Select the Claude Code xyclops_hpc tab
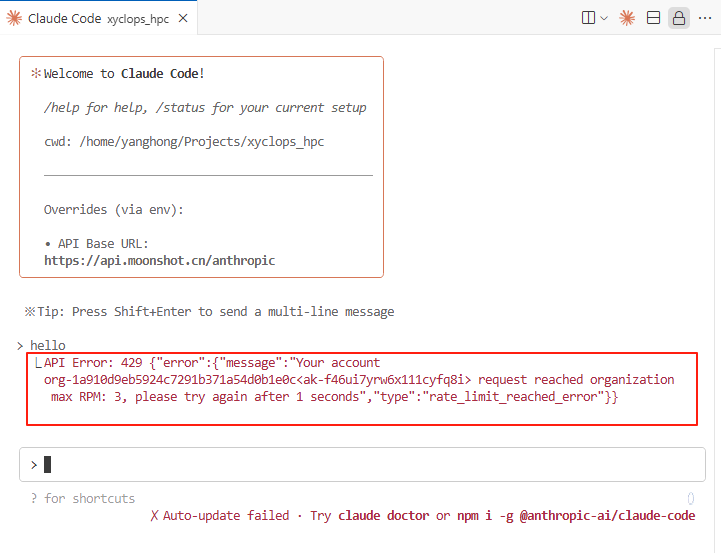This screenshot has width=721, height=553. pos(98,18)
